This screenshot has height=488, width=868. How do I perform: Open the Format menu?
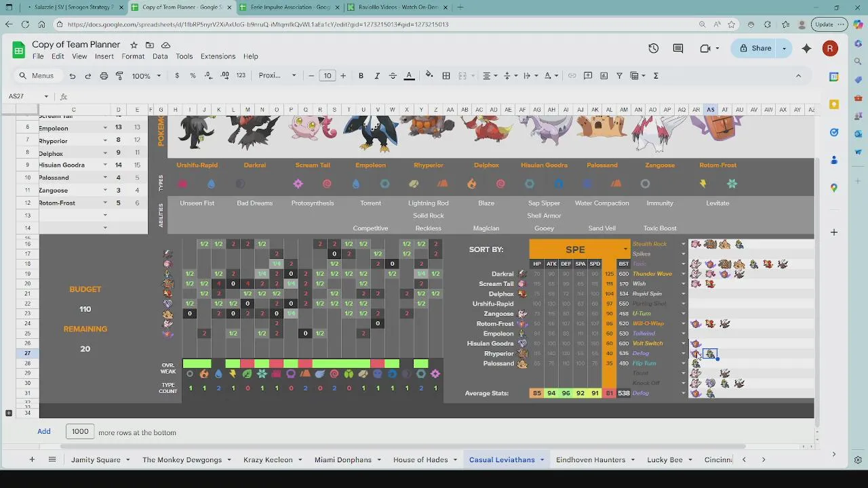(133, 56)
